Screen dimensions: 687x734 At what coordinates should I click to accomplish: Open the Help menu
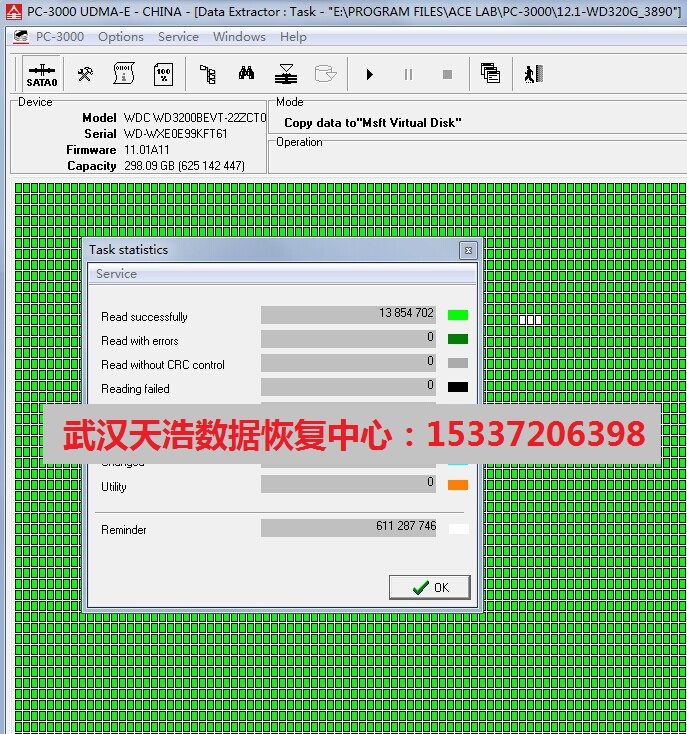[293, 37]
